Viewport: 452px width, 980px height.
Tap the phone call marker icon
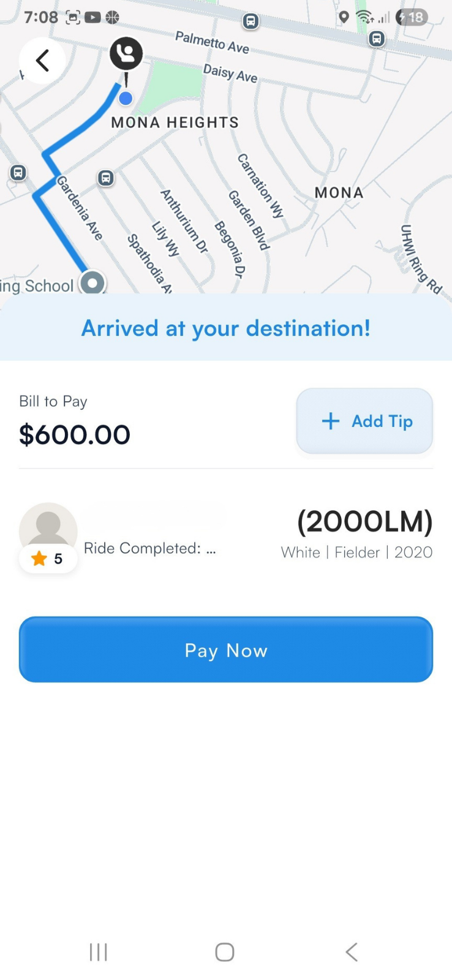pyautogui.click(x=126, y=54)
